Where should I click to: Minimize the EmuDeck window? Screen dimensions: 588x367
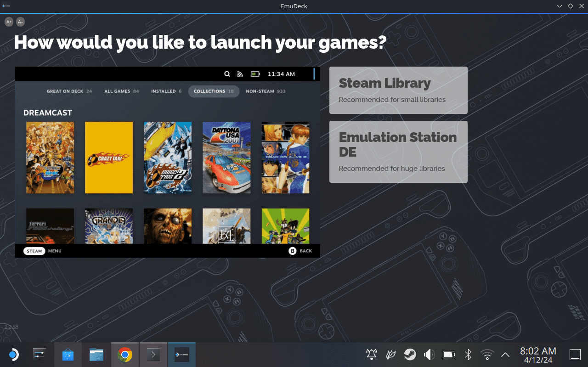(560, 6)
